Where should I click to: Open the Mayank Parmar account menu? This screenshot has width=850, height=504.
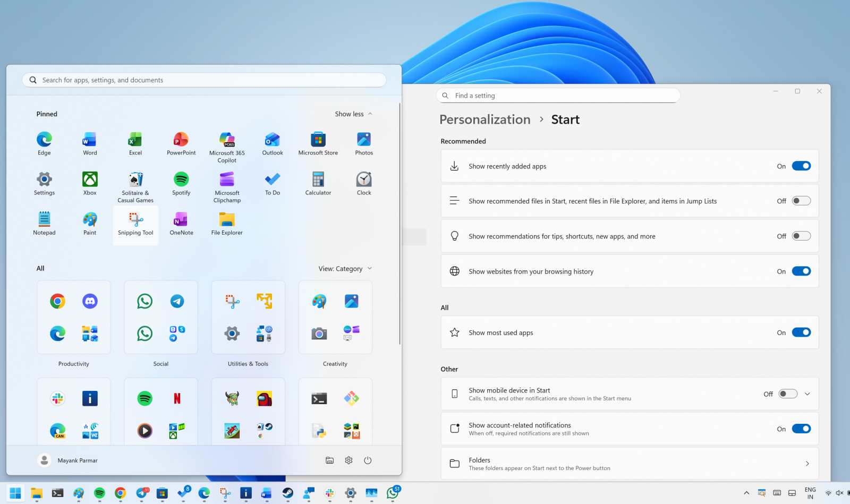point(68,460)
